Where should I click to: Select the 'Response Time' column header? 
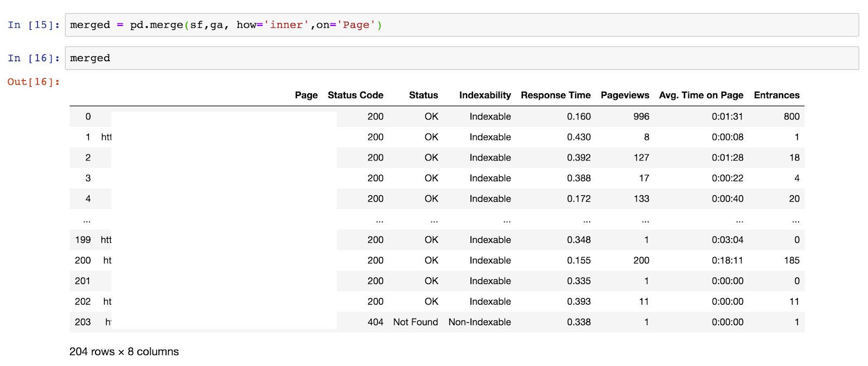(556, 95)
